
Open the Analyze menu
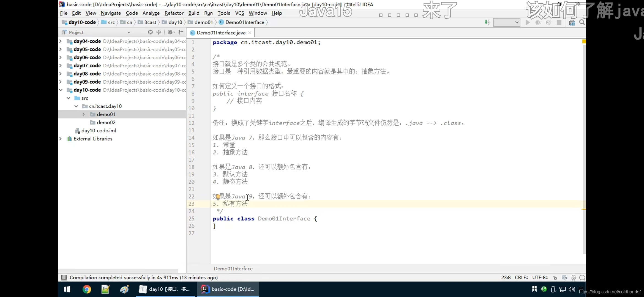pyautogui.click(x=151, y=13)
